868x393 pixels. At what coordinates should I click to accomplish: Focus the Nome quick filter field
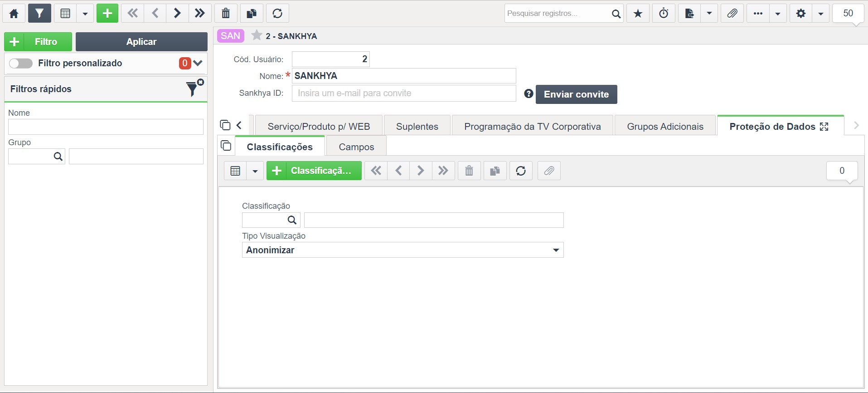(106, 127)
